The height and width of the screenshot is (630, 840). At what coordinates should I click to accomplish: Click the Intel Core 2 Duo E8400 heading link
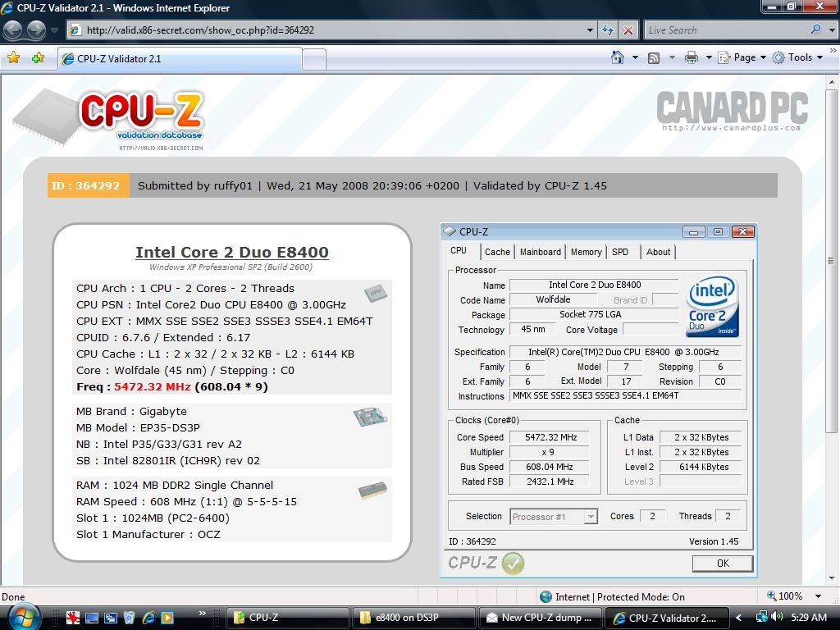232,253
